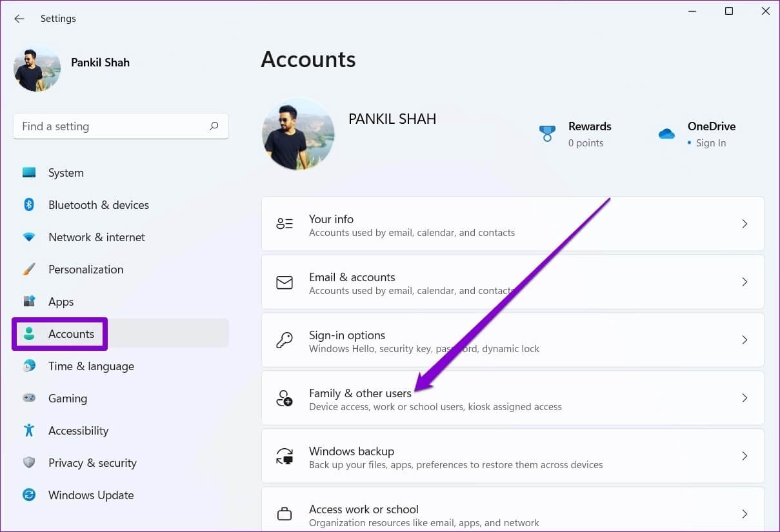Open the Apps settings category
780x532 pixels.
tap(61, 302)
